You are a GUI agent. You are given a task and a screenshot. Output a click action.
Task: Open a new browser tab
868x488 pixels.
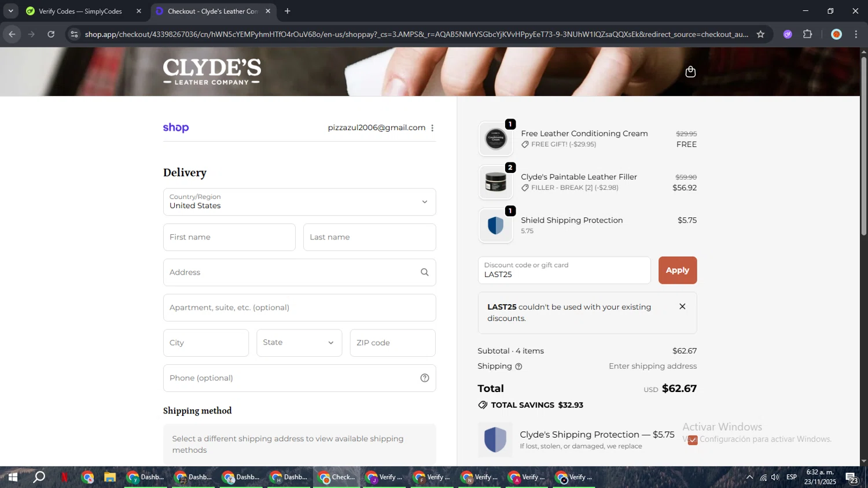(288, 11)
